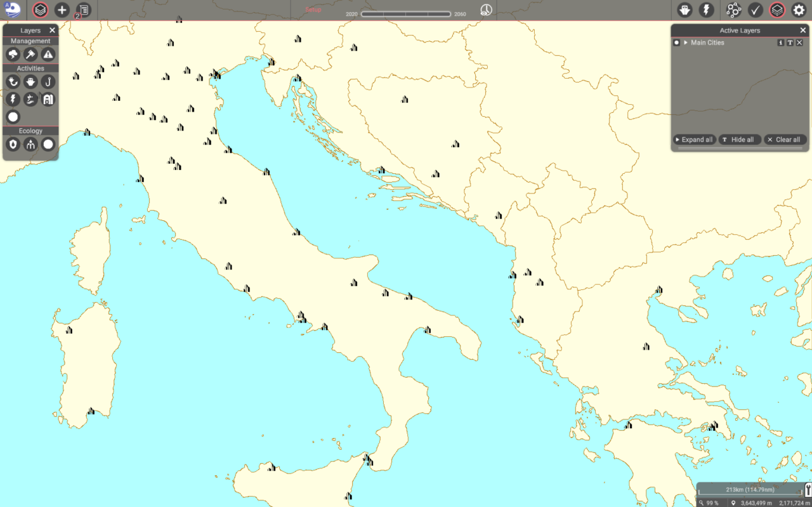Toggle the Active Layers panel button
The height and width of the screenshot is (507, 812).
(x=777, y=10)
